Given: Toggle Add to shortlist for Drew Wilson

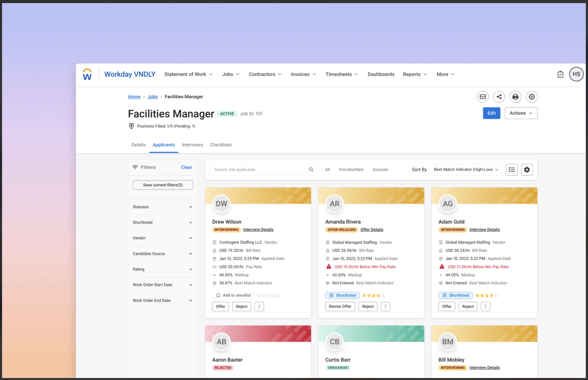Looking at the screenshot, I should tap(233, 295).
